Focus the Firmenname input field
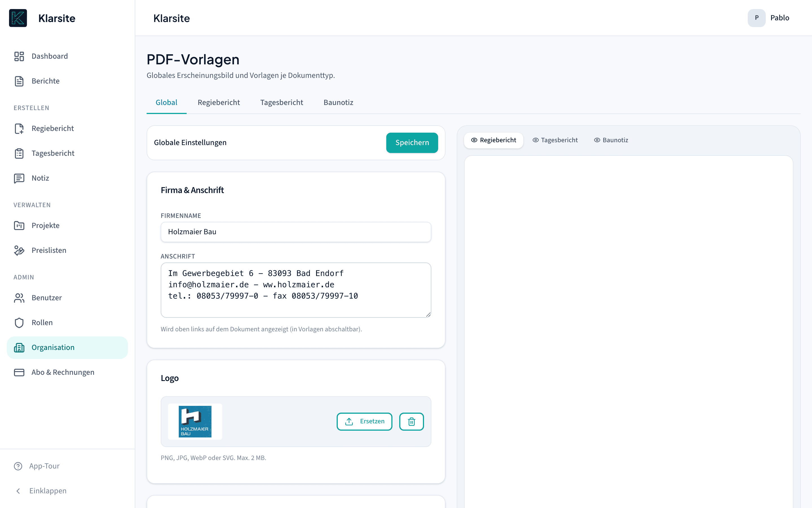Screen dimensions: 812x508 point(295,232)
